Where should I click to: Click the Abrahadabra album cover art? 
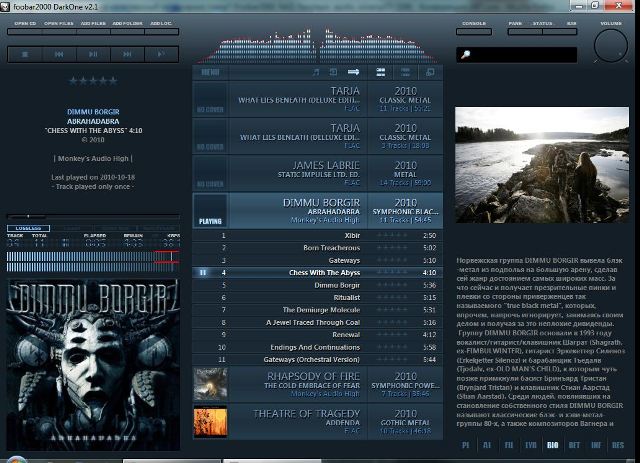click(x=93, y=365)
